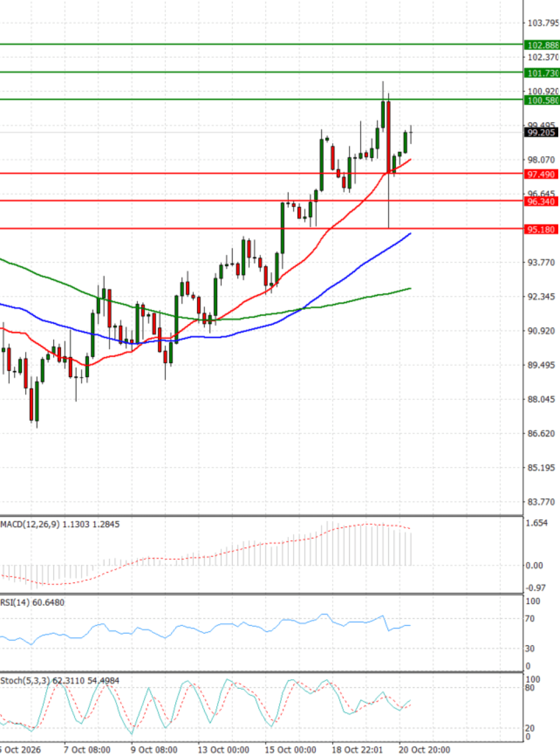Click the 101.730 green resistance price label
The height and width of the screenshot is (756, 560).
(x=542, y=73)
